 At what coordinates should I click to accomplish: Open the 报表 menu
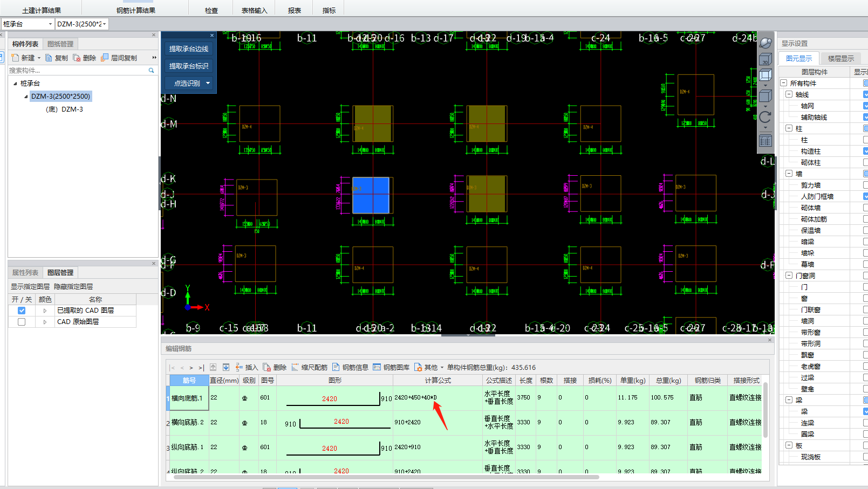point(295,10)
